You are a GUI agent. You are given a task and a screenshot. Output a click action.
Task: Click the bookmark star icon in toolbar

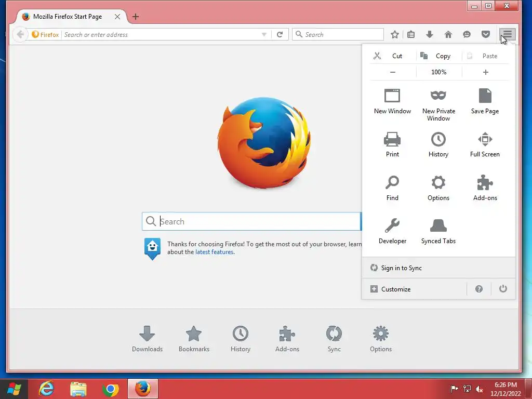pos(395,34)
